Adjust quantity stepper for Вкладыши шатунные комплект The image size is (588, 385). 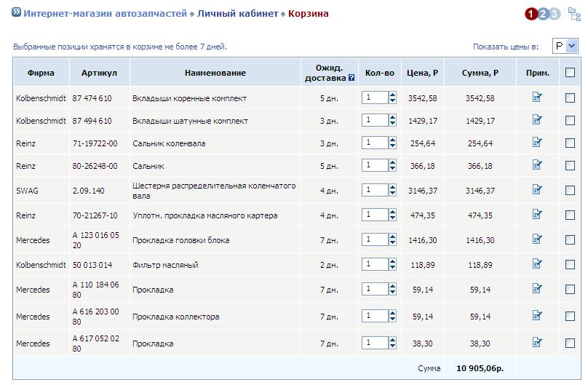click(x=392, y=120)
